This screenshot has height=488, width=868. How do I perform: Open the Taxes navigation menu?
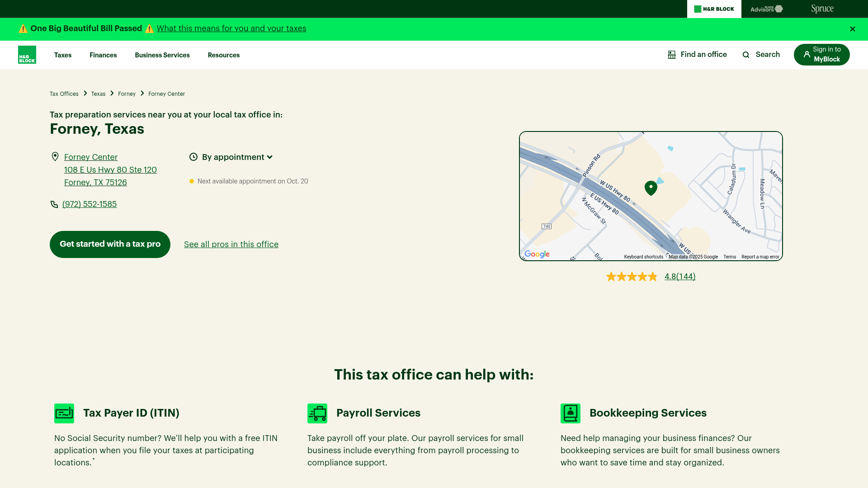point(63,55)
